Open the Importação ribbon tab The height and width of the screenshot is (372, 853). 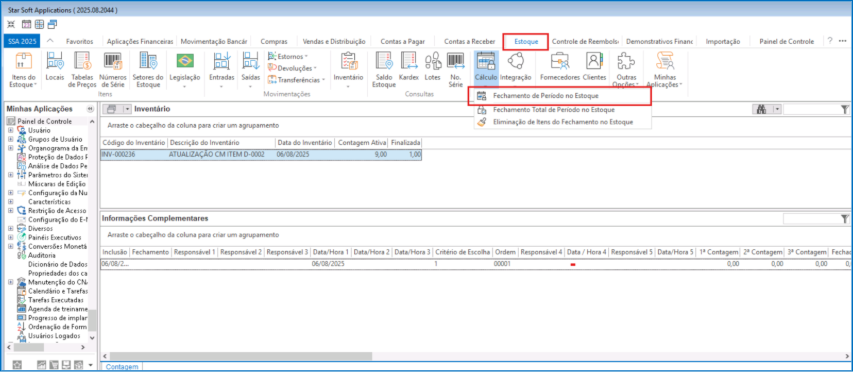click(x=722, y=41)
